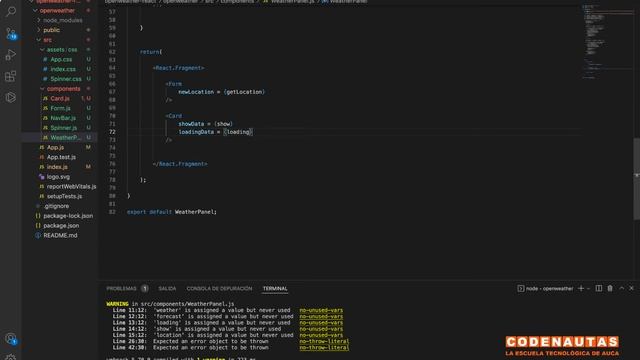Add new terminal with plus icon

click(x=581, y=289)
